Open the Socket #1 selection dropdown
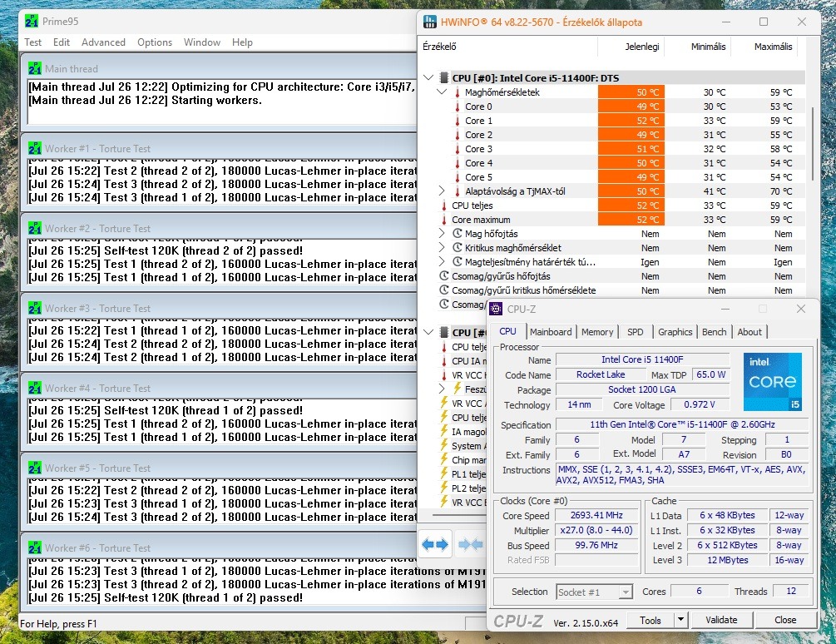836x644 pixels. (x=626, y=592)
